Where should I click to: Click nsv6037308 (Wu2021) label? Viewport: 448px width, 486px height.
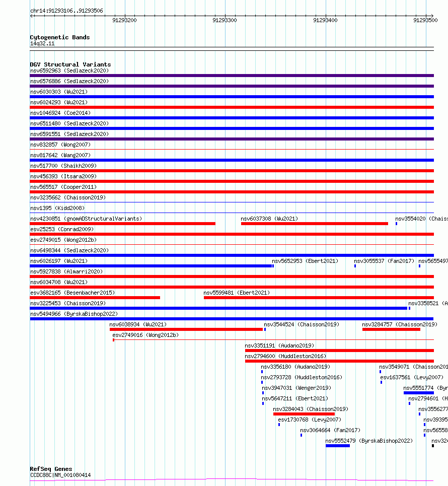(269, 219)
